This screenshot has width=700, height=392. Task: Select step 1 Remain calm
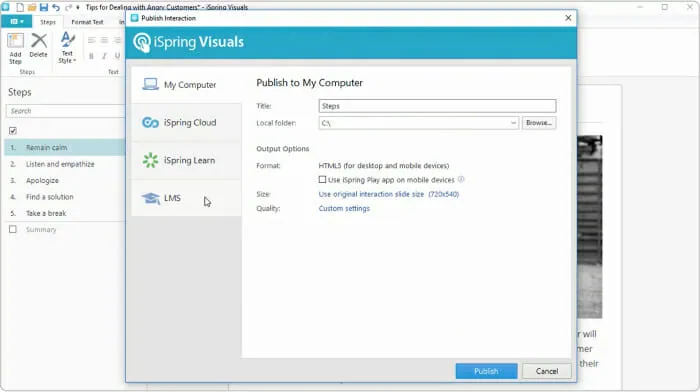tap(65, 147)
